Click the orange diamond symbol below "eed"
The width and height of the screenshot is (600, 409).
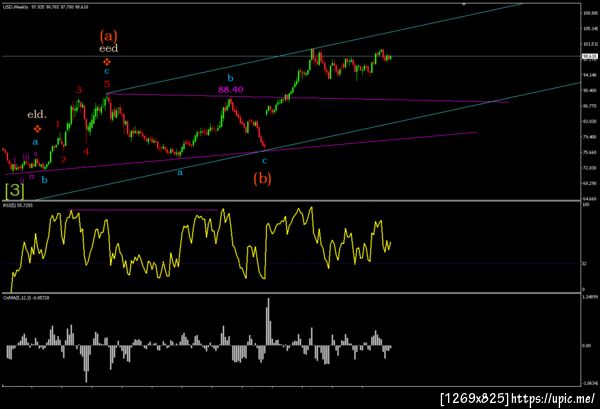(x=107, y=62)
